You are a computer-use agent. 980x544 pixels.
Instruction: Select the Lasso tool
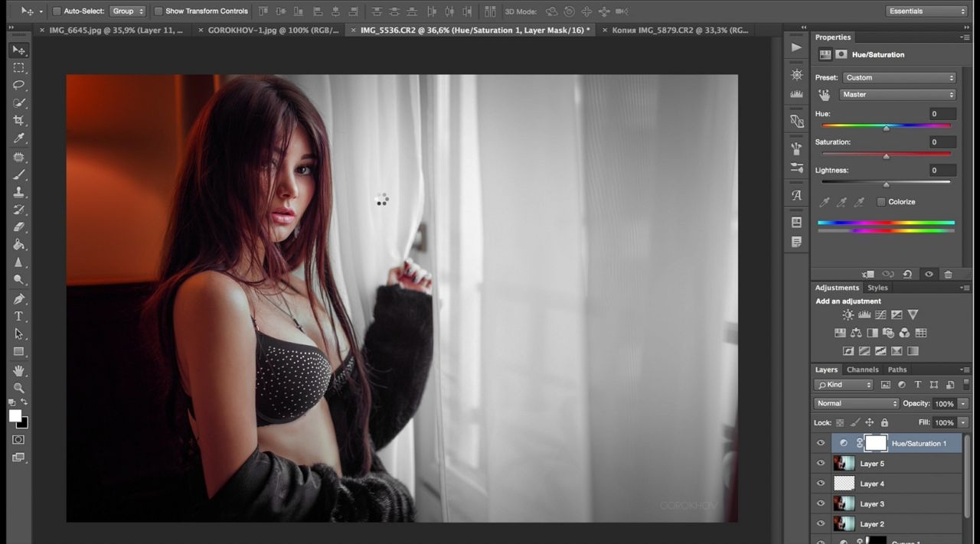pos(19,85)
